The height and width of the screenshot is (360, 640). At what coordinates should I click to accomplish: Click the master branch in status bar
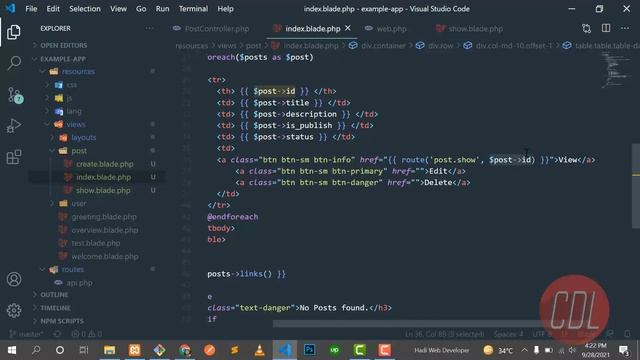click(x=26, y=334)
